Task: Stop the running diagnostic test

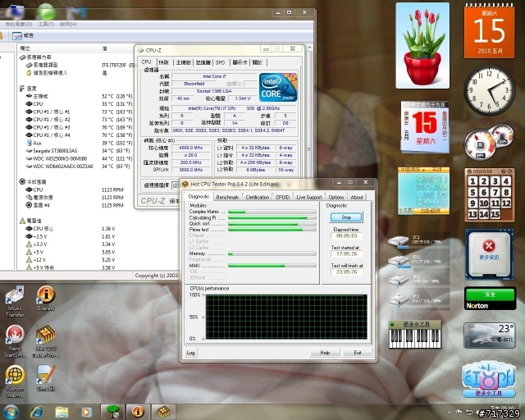Action: coord(346,217)
